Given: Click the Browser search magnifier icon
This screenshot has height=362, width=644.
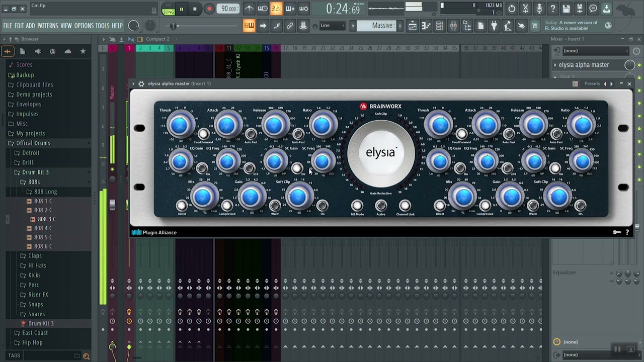Looking at the screenshot, I should click(x=86, y=356).
